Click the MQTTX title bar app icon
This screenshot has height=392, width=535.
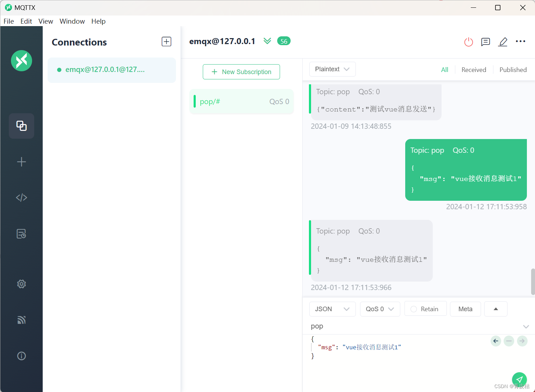point(8,7)
